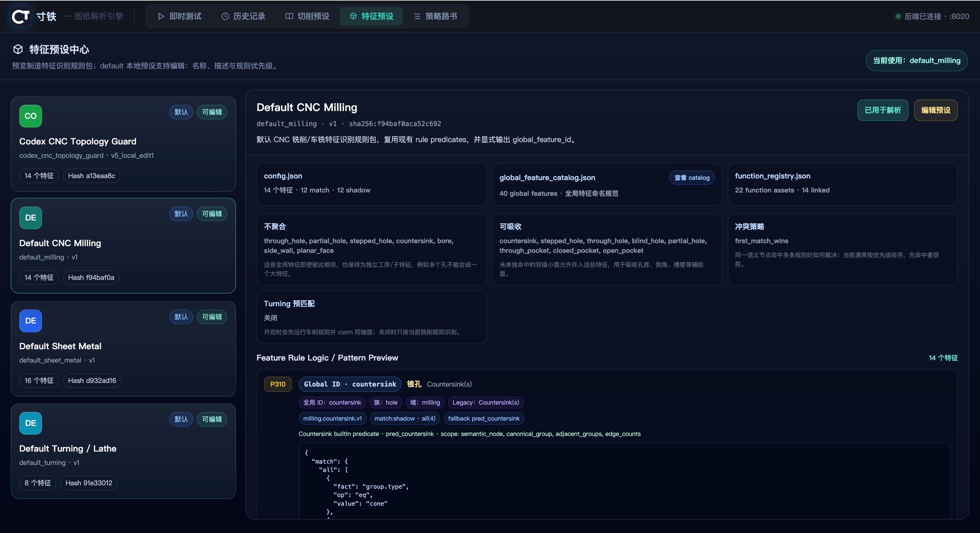
Task: Click the blue DE avatar of Default Sheet Metal
Action: (x=30, y=321)
